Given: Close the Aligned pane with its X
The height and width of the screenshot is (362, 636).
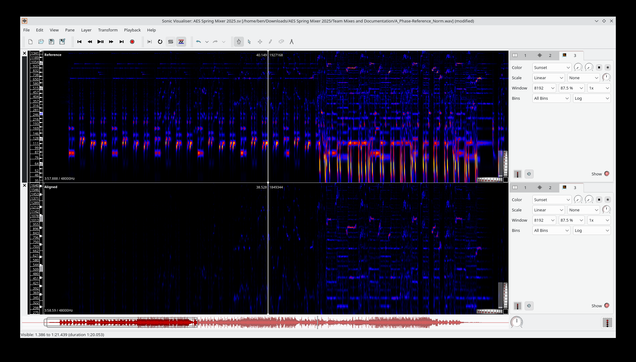Looking at the screenshot, I should click(24, 185).
